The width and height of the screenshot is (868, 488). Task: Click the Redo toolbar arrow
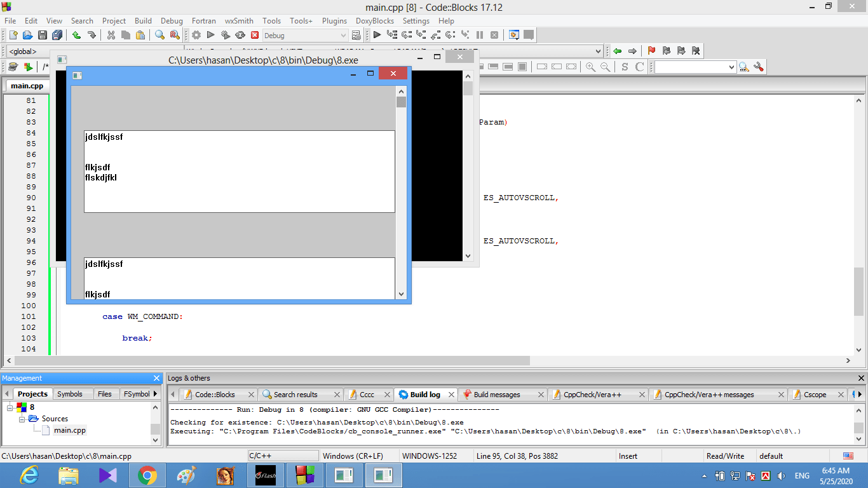pos(92,35)
